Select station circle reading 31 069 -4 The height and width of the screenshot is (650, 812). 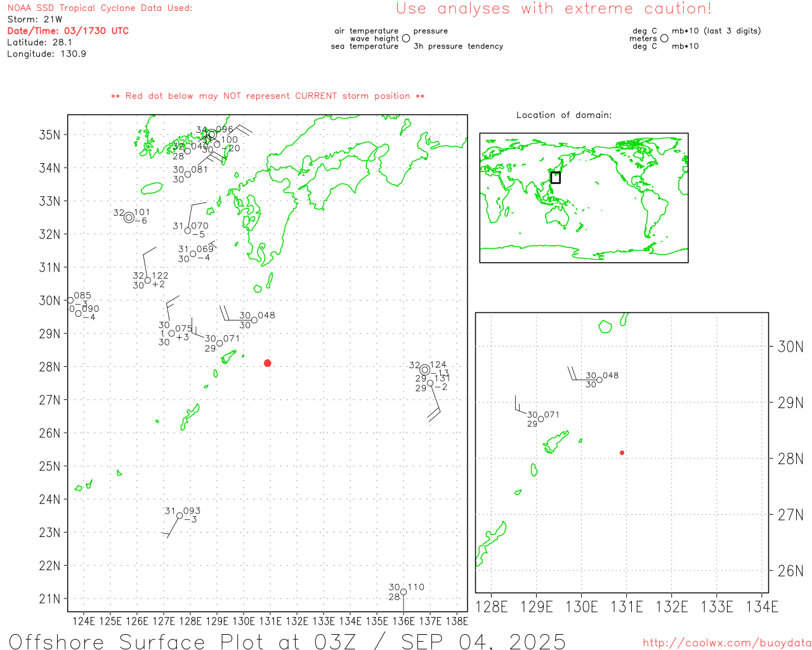[x=193, y=254]
